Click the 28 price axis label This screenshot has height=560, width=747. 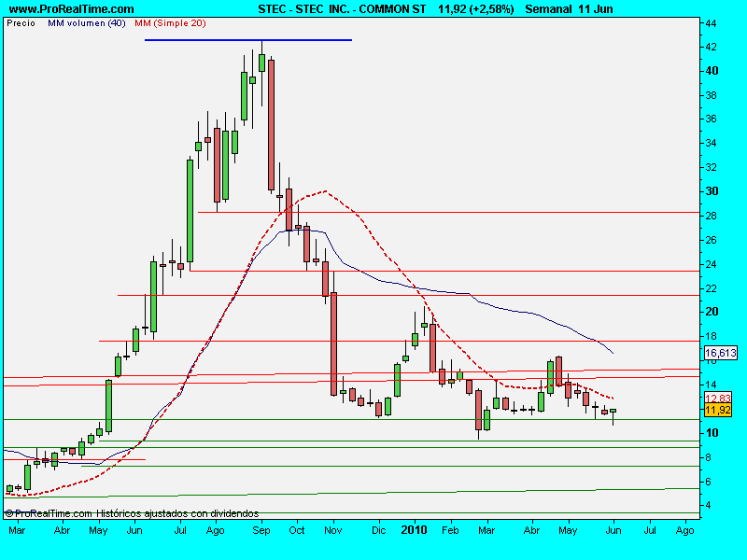(712, 216)
